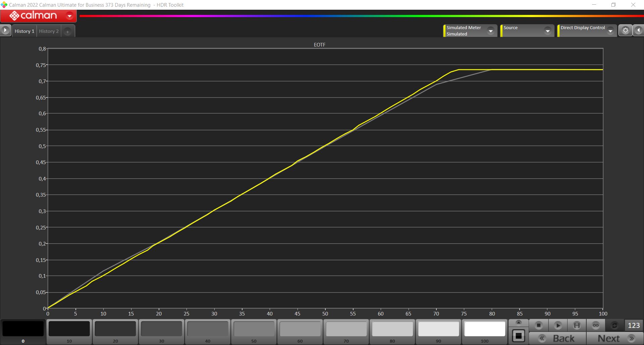This screenshot has width=644, height=345.
Task: Select the 30 gray level swatch
Action: click(162, 332)
